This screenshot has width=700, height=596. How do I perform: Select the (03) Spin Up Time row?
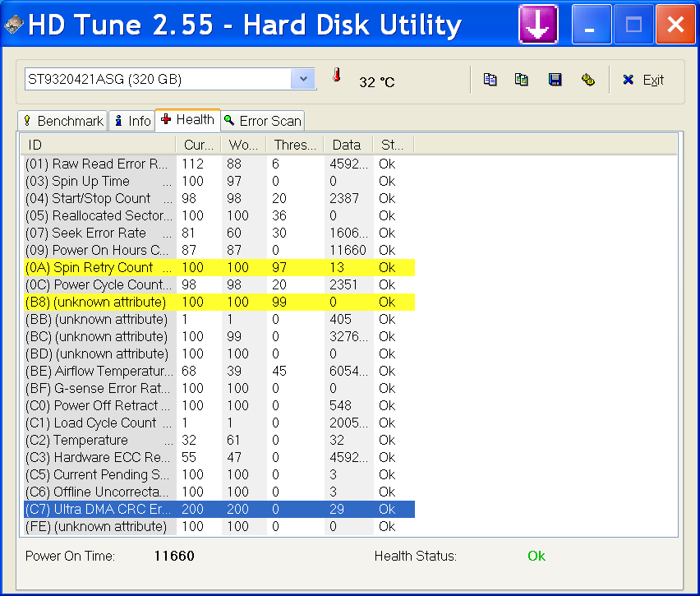coord(219,182)
